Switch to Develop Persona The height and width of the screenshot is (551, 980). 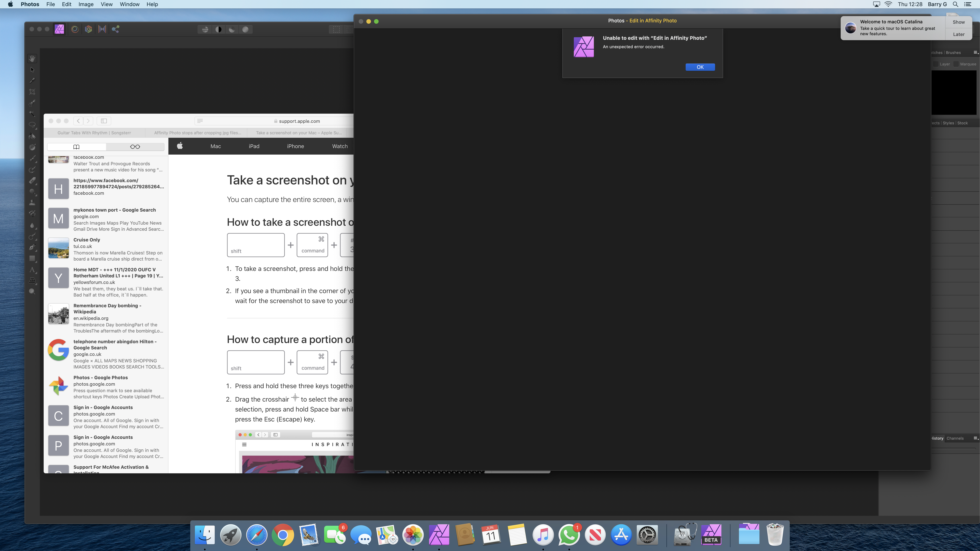coord(89,29)
